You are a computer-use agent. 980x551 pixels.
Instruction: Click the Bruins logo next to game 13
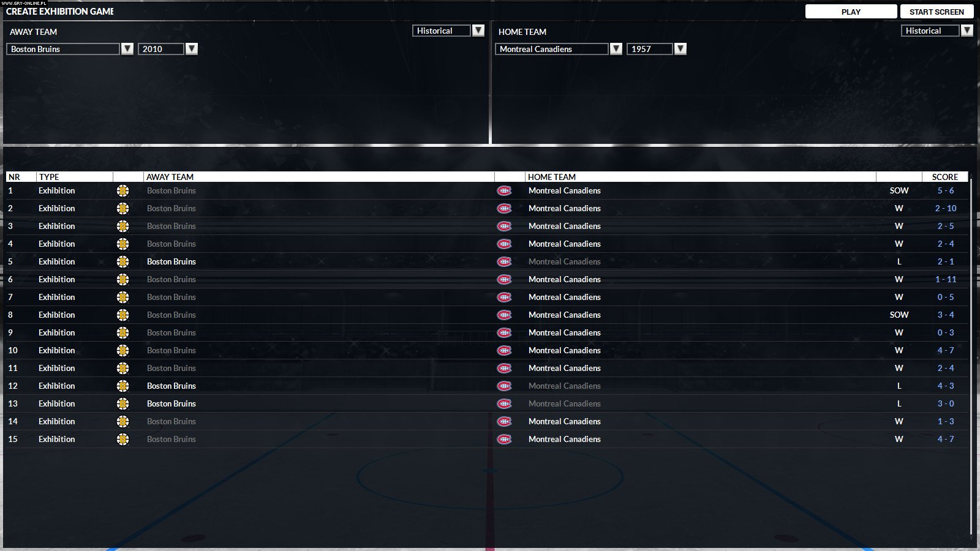point(123,403)
